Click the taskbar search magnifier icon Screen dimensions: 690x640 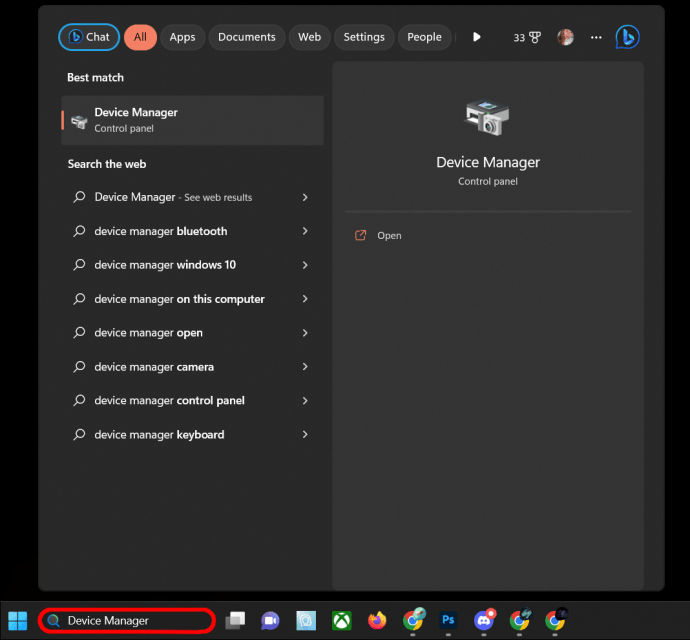(x=54, y=621)
